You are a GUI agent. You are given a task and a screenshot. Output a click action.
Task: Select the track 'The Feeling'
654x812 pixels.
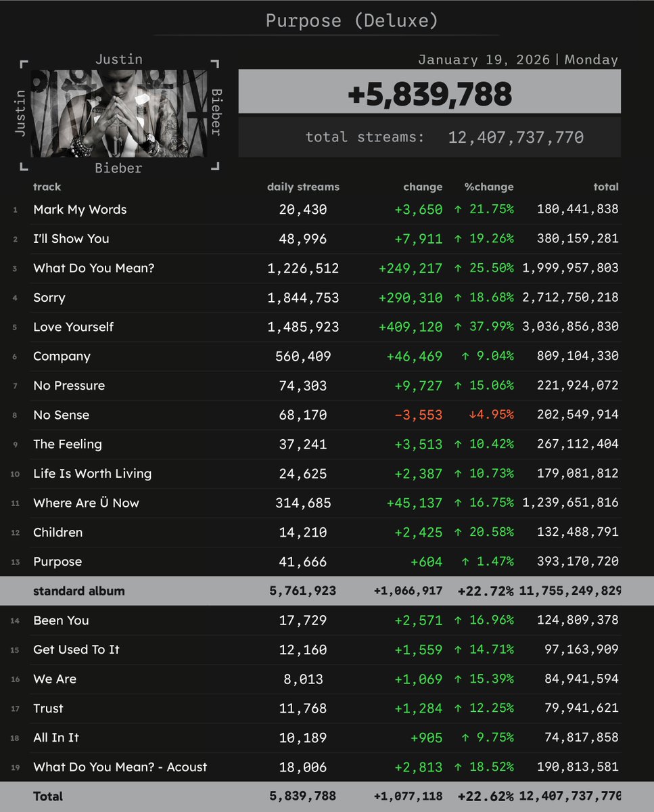[68, 444]
